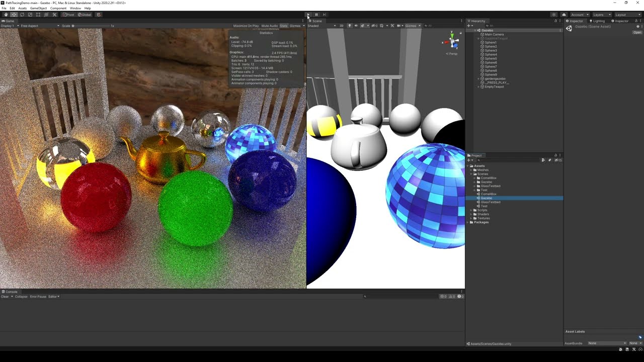This screenshot has width=644, height=362.
Task: Toggle Global handle rotation mode
Action: (85, 15)
